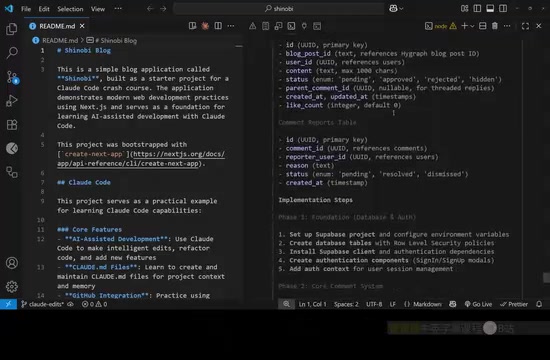Open markdown preview to the side

point(192,26)
